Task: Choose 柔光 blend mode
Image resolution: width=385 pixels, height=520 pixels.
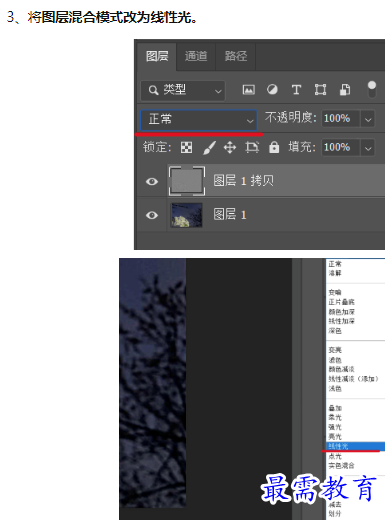Action: click(x=335, y=417)
